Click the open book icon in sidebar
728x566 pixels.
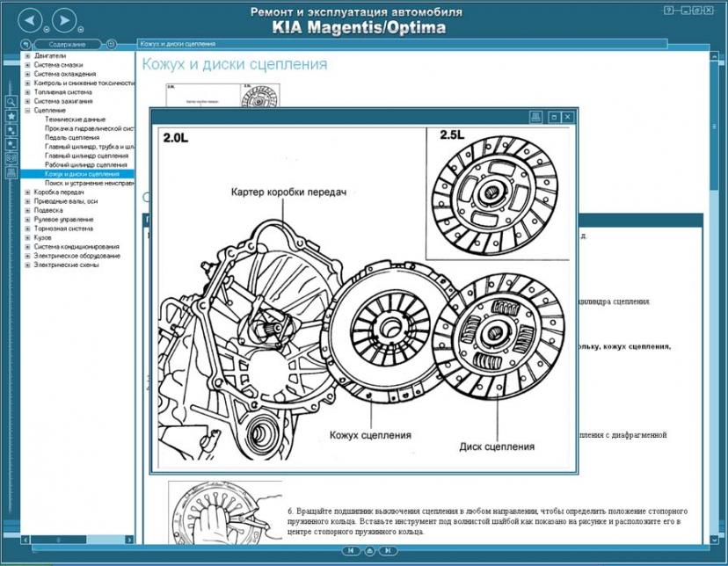[x=11, y=158]
